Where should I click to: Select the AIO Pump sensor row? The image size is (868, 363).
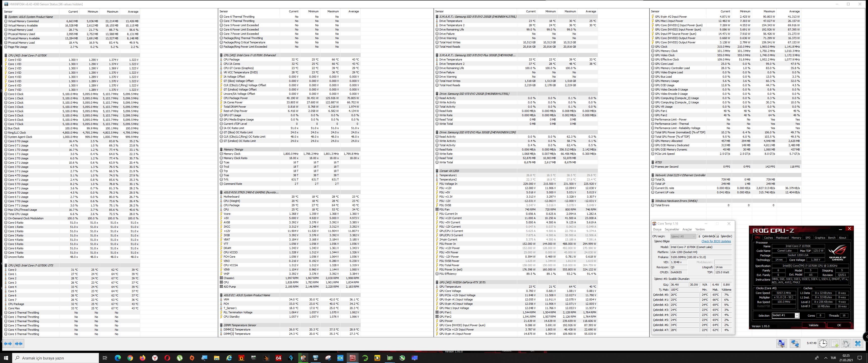(x=290, y=287)
